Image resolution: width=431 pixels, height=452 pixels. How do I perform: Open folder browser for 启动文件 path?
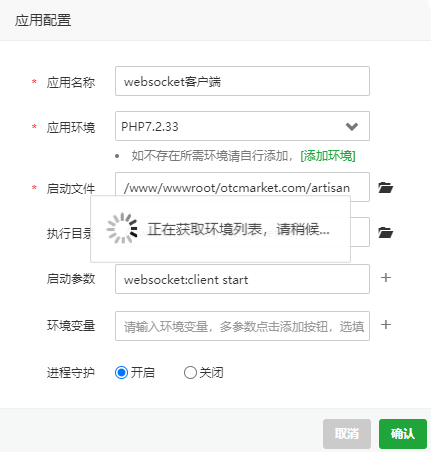pos(386,188)
